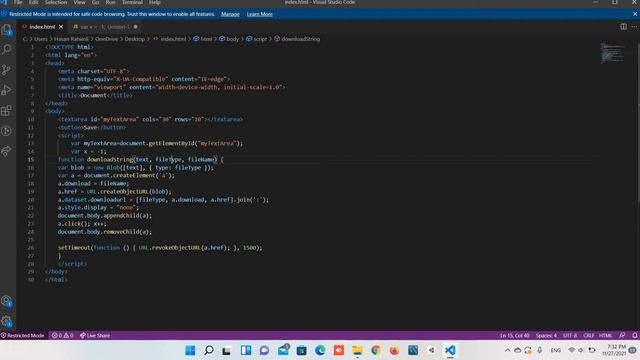Close the index.html tab
This screenshot has width=640, height=360.
(x=61, y=27)
